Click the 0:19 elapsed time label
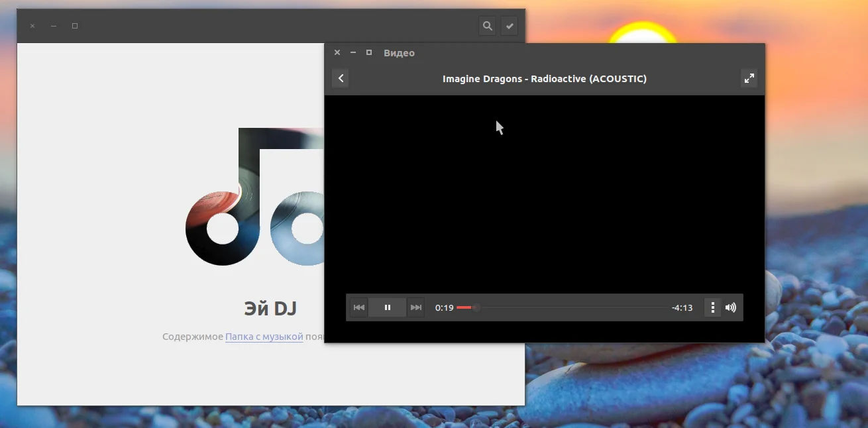 444,307
